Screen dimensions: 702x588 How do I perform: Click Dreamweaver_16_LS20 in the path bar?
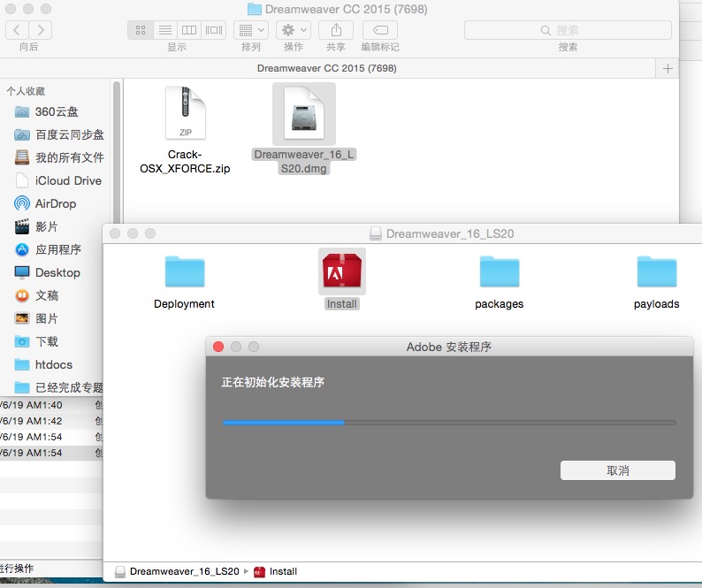point(178,571)
